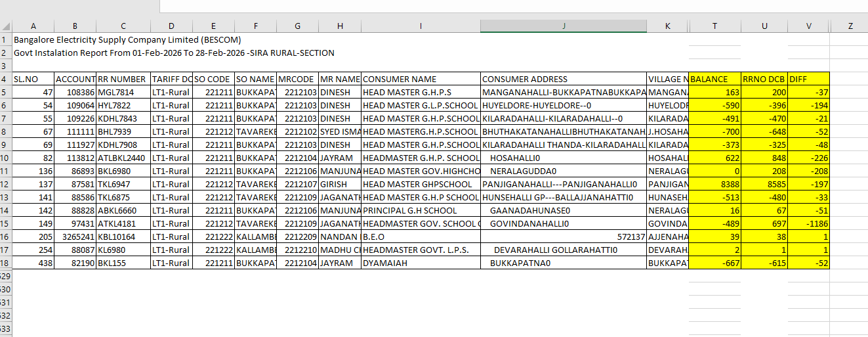Click the -1186 difference cell
This screenshot has height=337, width=868.
coord(809,223)
